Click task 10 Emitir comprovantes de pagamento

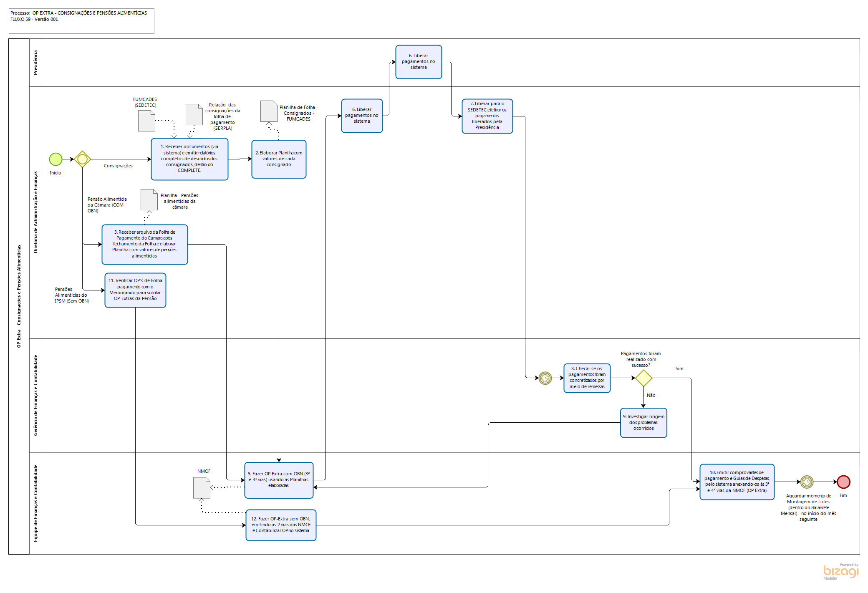tap(737, 482)
